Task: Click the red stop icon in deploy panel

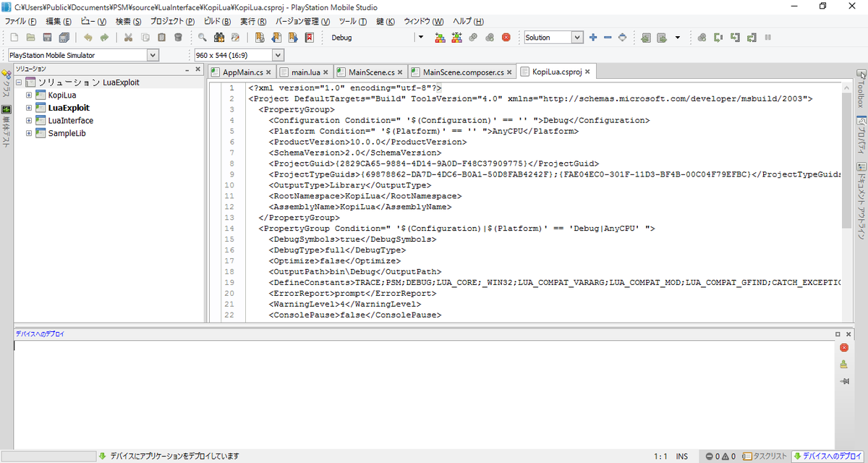Action: tap(843, 348)
